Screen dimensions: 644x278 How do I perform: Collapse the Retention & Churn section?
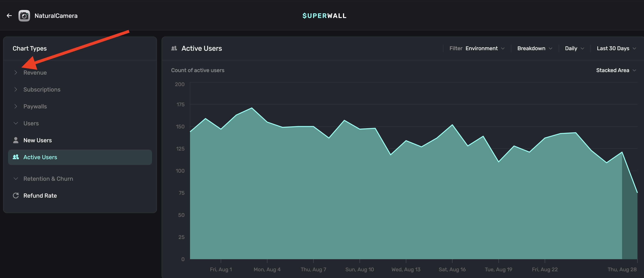pos(48,179)
